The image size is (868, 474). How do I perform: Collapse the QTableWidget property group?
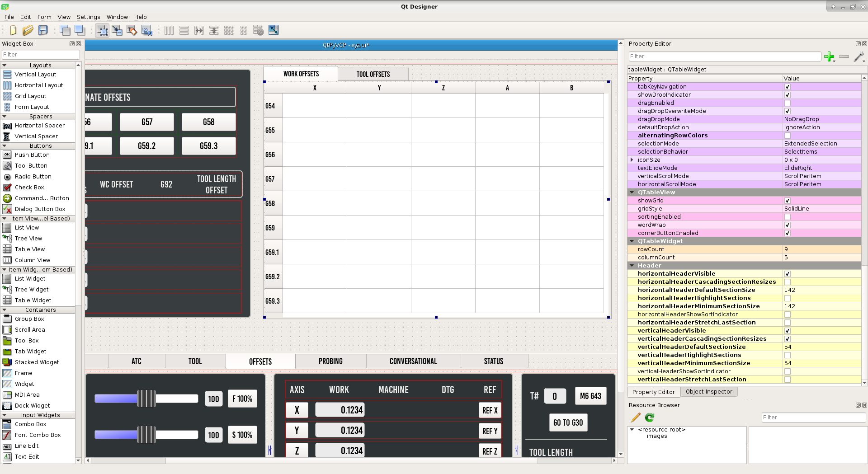(632, 241)
